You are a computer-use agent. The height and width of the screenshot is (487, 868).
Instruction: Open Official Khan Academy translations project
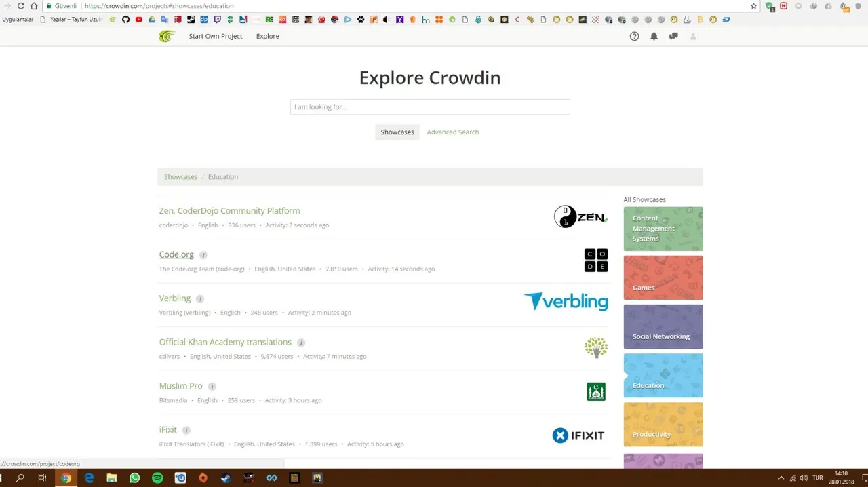pyautogui.click(x=225, y=343)
